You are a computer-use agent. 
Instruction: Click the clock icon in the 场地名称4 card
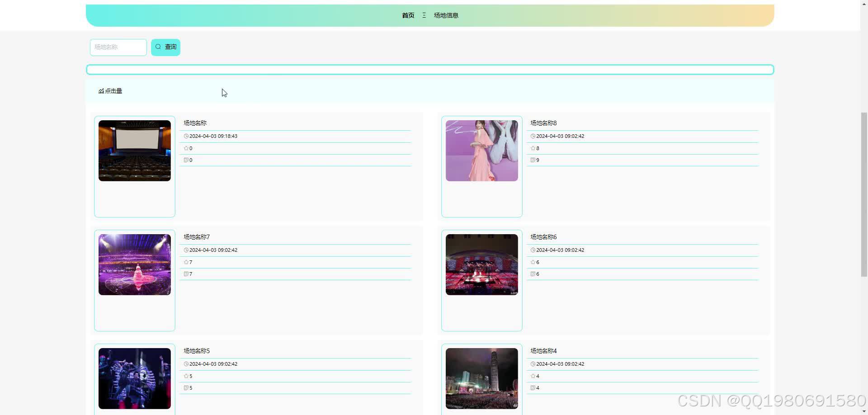pyautogui.click(x=533, y=364)
